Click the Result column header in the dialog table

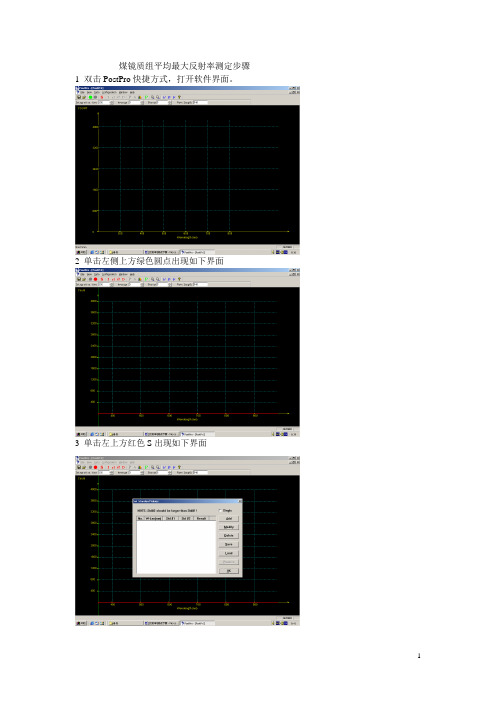click(201, 518)
